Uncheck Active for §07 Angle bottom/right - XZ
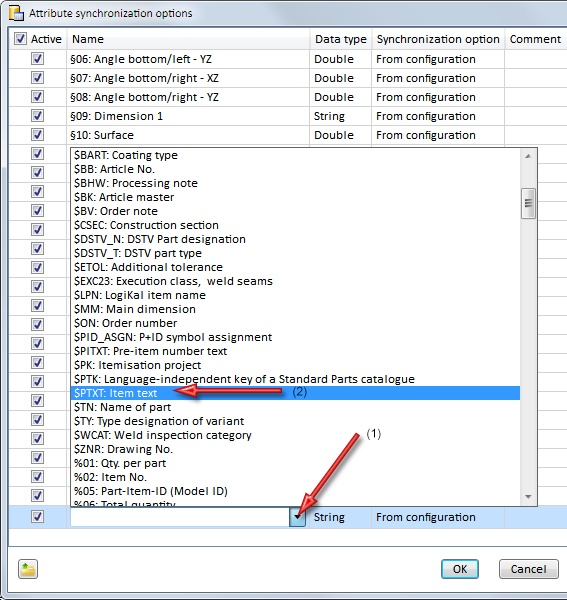This screenshot has height=600, width=567. pos(37,78)
